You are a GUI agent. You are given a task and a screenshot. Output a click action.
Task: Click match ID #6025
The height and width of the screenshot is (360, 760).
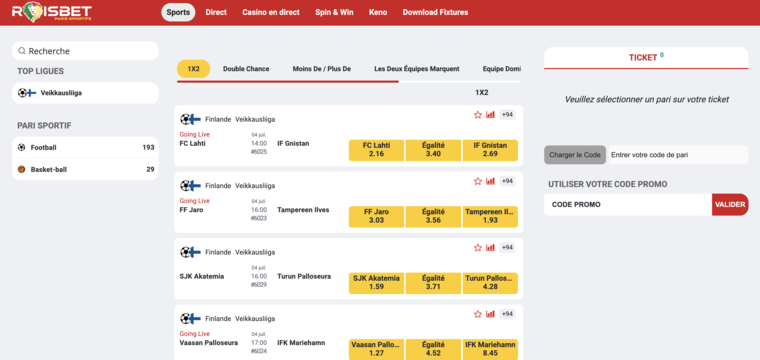point(259,152)
